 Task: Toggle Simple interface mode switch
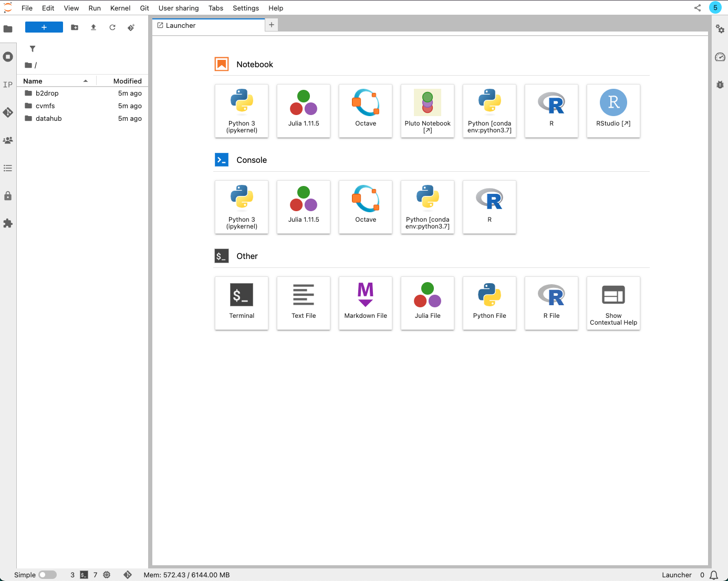(x=47, y=575)
